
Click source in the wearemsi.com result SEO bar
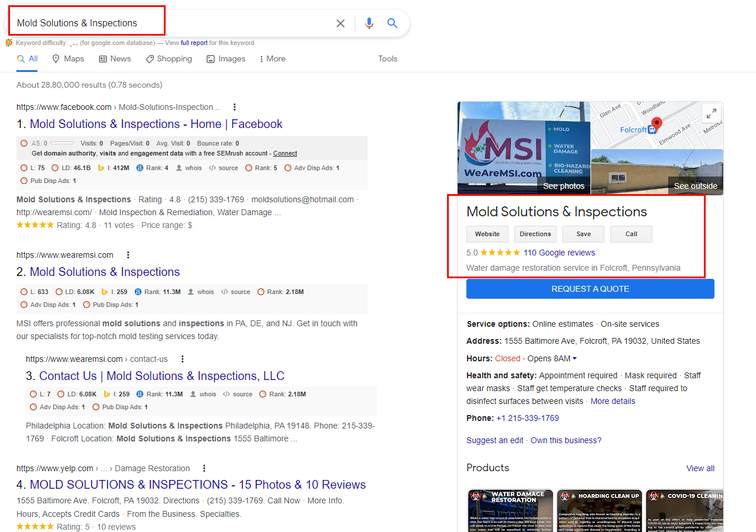coord(235,292)
